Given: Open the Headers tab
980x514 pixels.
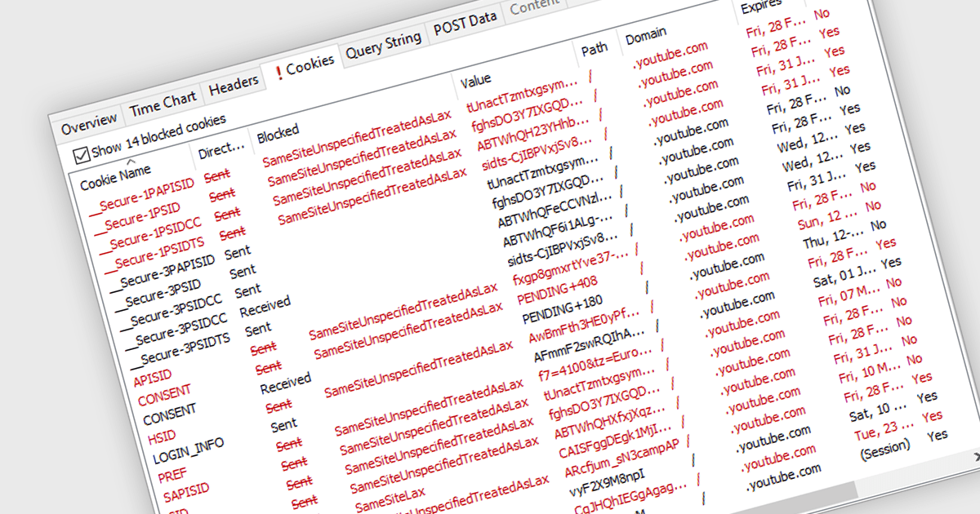Looking at the screenshot, I should pos(234,84).
